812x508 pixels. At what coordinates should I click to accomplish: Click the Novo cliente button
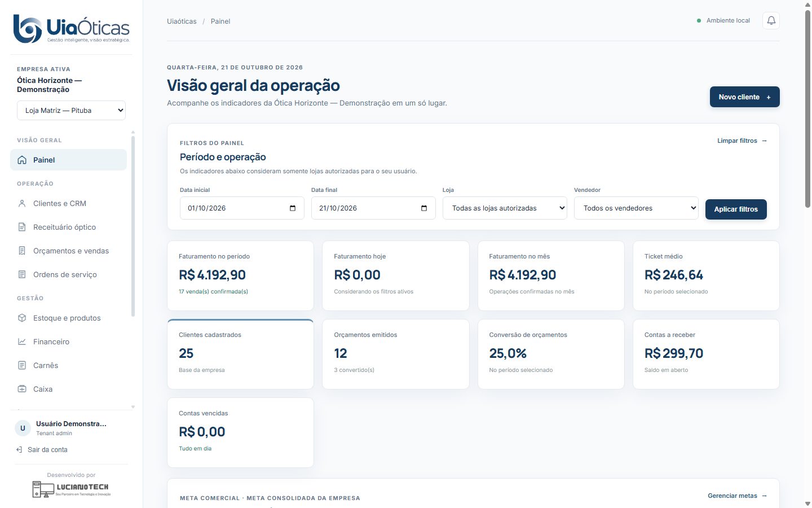point(744,97)
